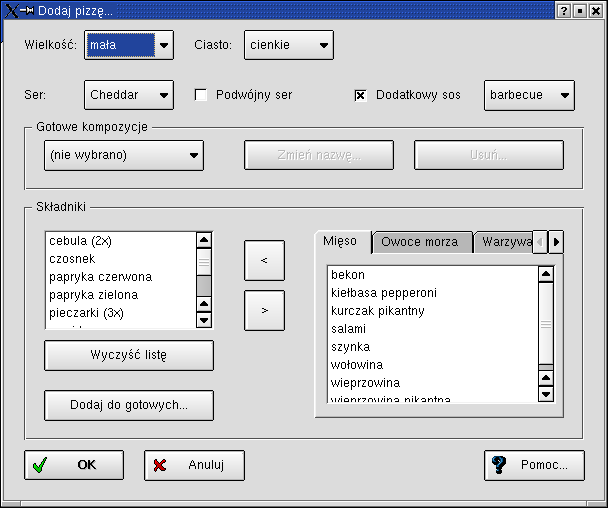Switch to the Owoce morza tab
608x508 pixels.
coord(420,242)
